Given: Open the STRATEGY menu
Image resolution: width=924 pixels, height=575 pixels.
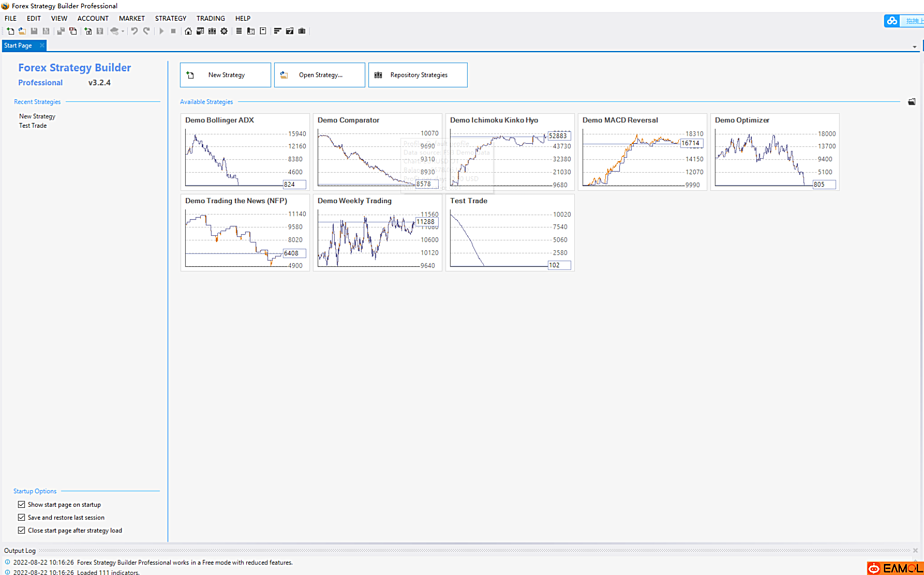Looking at the screenshot, I should pos(171,18).
